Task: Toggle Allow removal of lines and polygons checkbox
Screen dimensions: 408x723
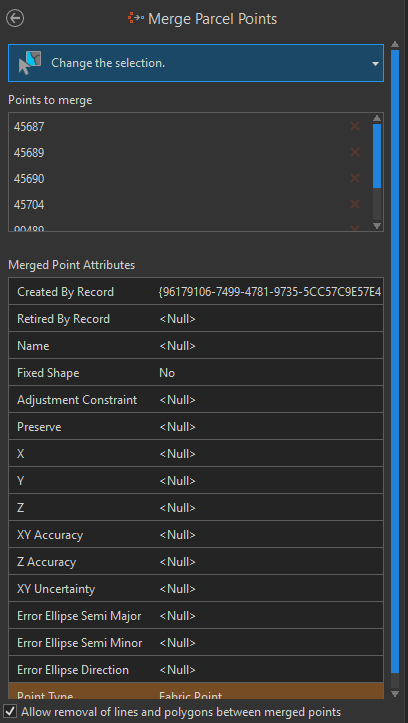Action: coord(10,711)
